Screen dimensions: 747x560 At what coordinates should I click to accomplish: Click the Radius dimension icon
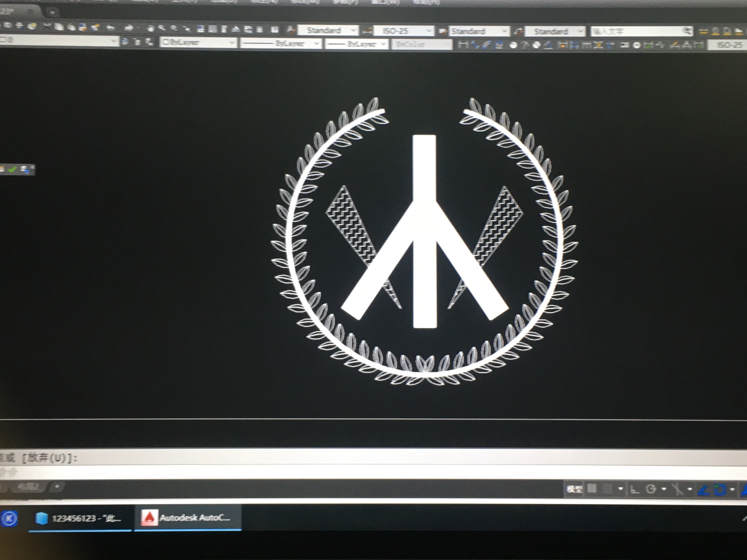click(513, 45)
